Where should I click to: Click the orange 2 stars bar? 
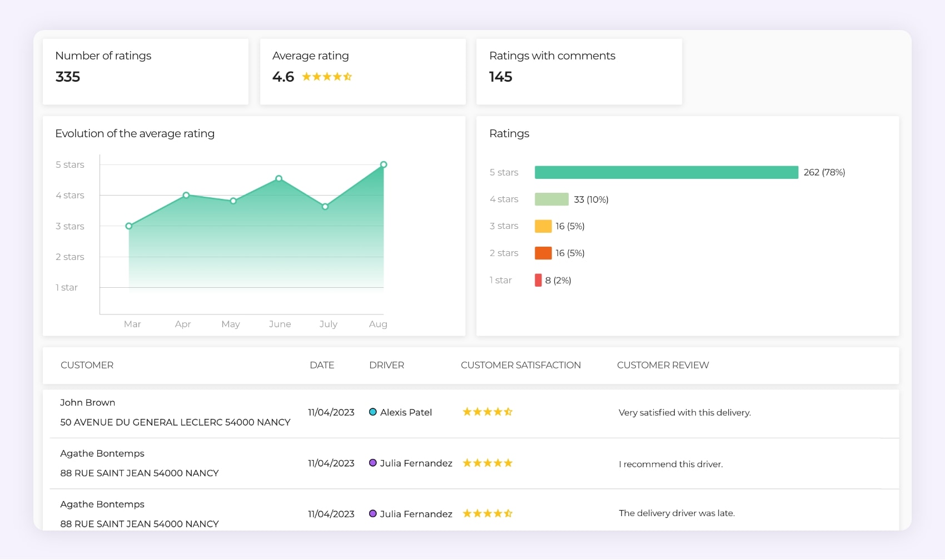[543, 253]
